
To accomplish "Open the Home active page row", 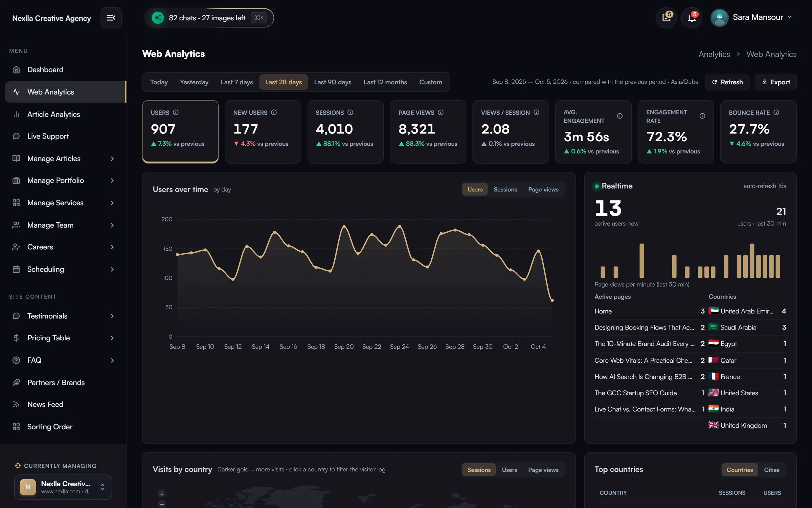I will pos(650,311).
